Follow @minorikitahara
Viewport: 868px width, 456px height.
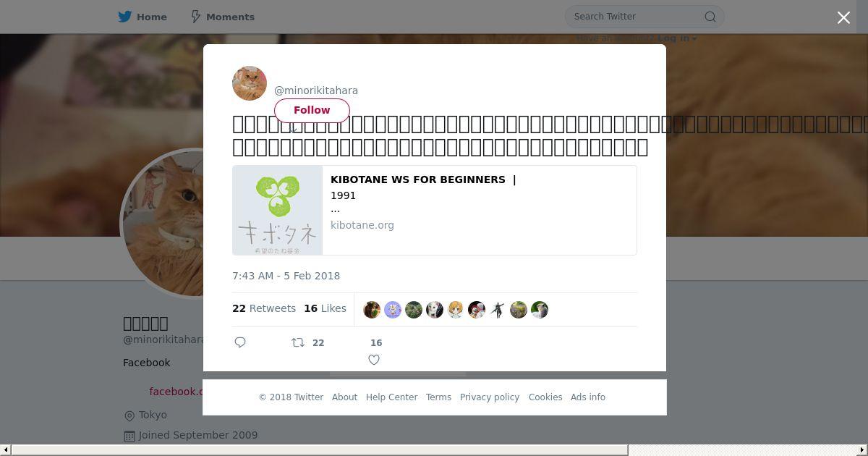click(312, 110)
